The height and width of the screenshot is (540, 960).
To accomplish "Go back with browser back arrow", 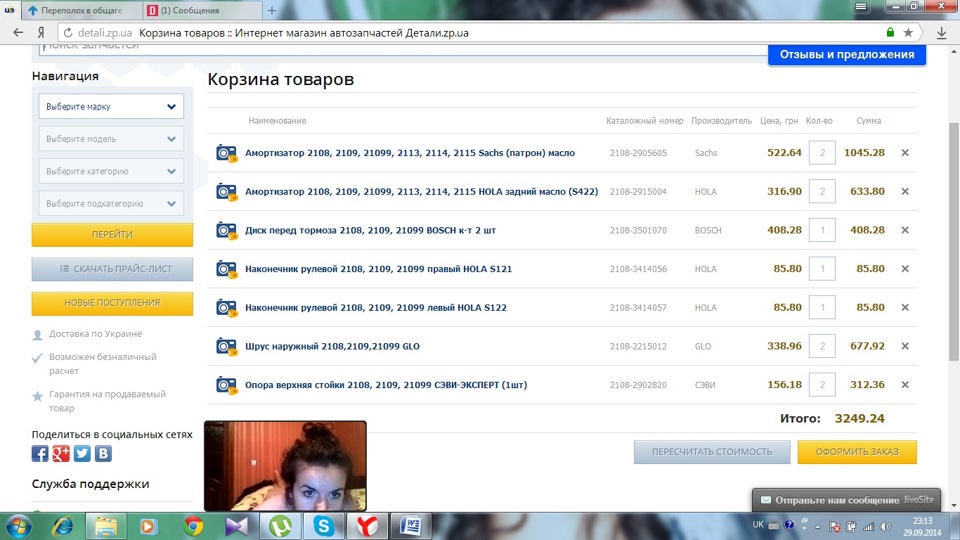I will click(18, 32).
